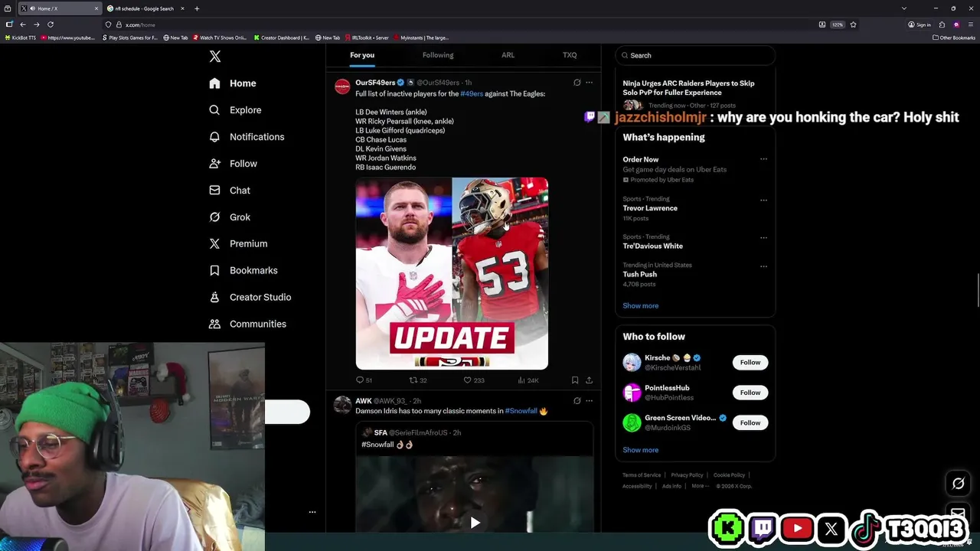Viewport: 980px width, 551px height.
Task: Open a new browser tab
Action: pos(197,8)
